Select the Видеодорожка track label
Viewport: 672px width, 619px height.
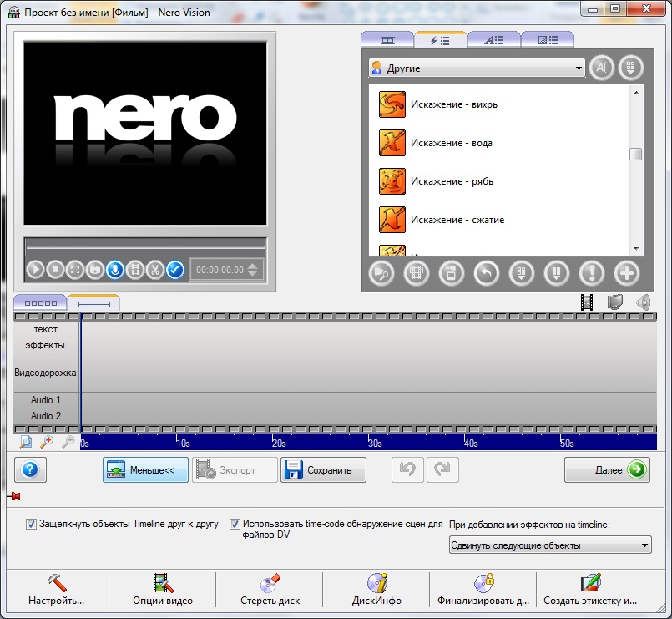46,373
